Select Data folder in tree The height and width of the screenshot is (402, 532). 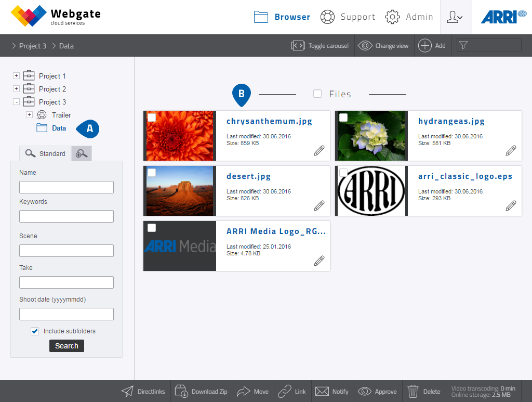point(59,128)
